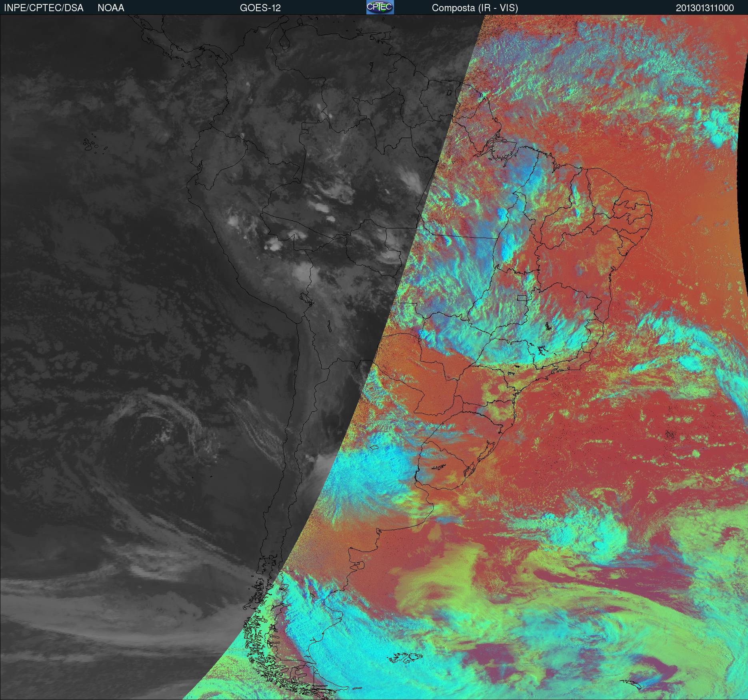The width and height of the screenshot is (748, 700).
Task: Click the NOAA label in the header
Action: (111, 8)
